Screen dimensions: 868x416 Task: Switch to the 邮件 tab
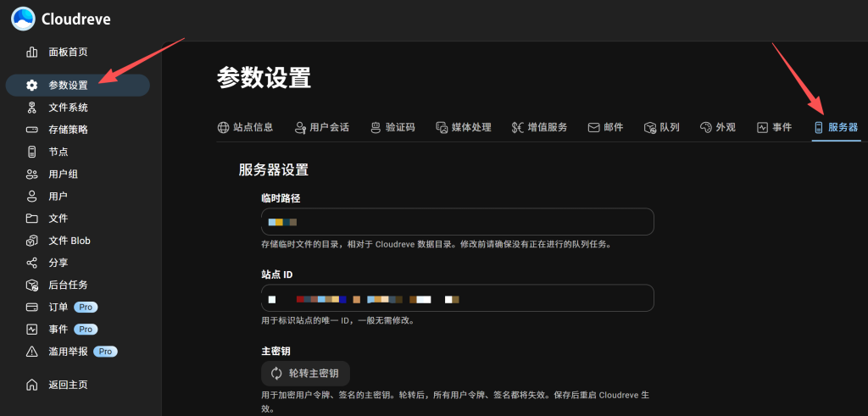coord(605,127)
